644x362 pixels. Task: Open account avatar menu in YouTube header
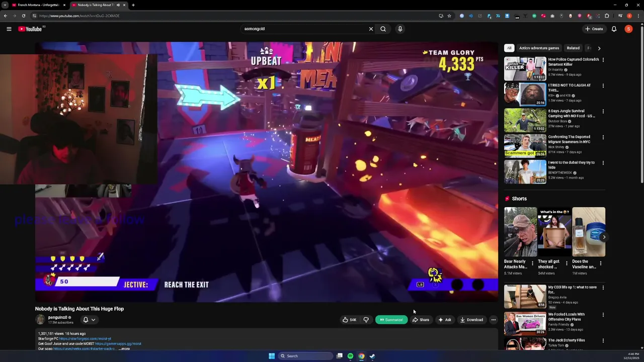coord(628,29)
